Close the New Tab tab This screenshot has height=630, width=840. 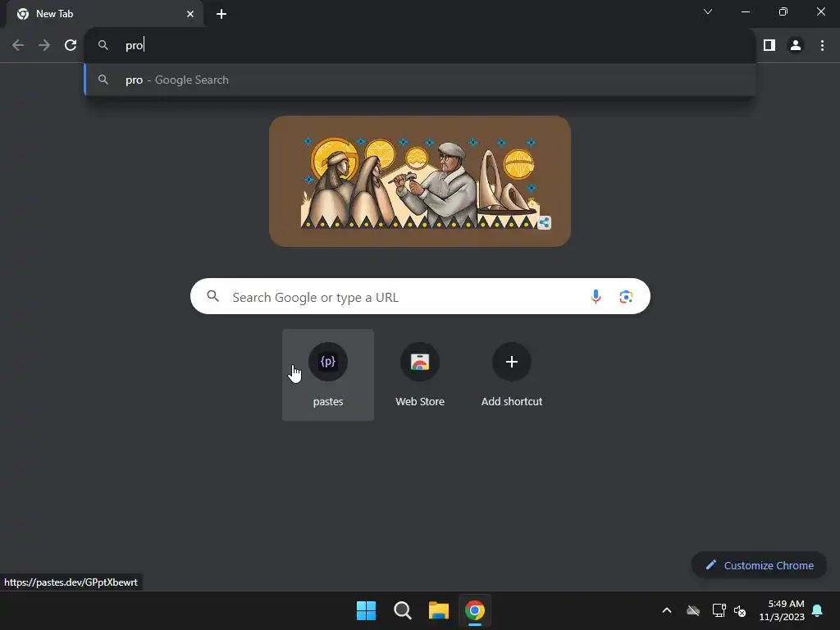click(190, 14)
